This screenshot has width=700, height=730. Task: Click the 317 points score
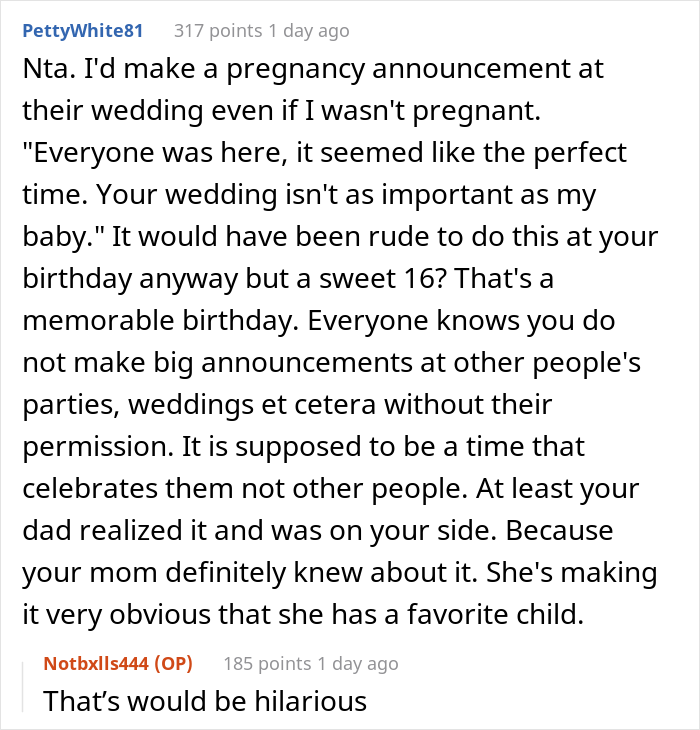point(220,30)
